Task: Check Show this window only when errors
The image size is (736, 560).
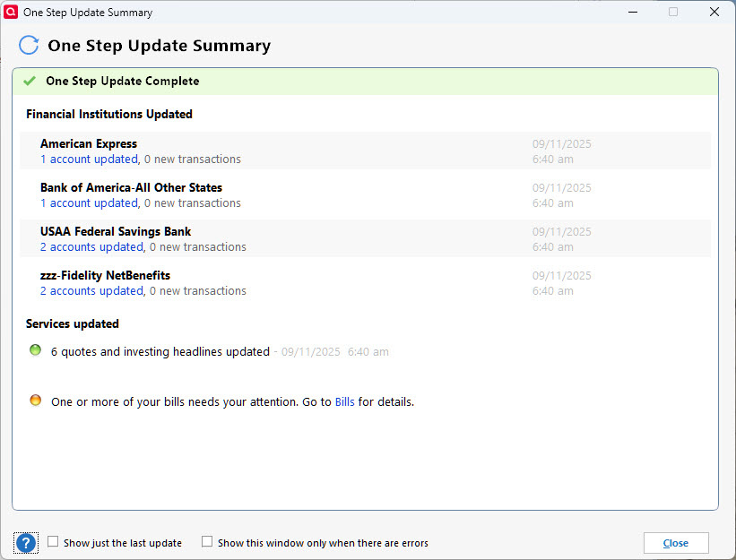Action: (x=207, y=542)
